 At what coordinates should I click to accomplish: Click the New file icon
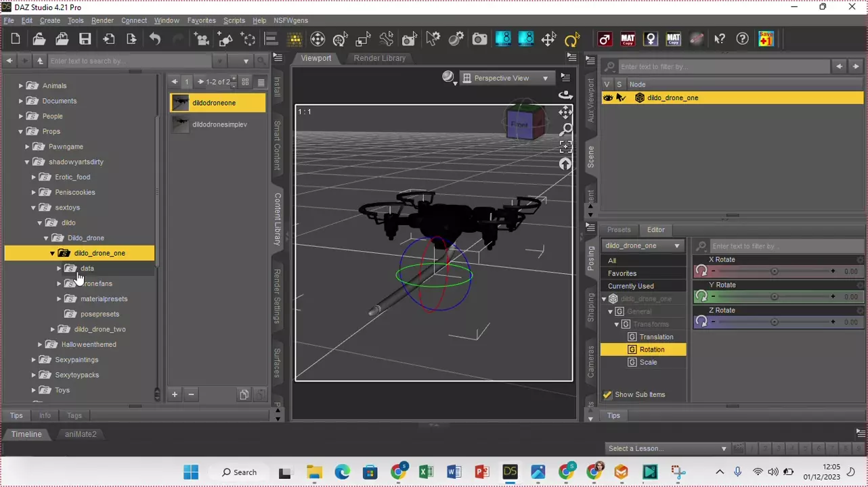16,39
